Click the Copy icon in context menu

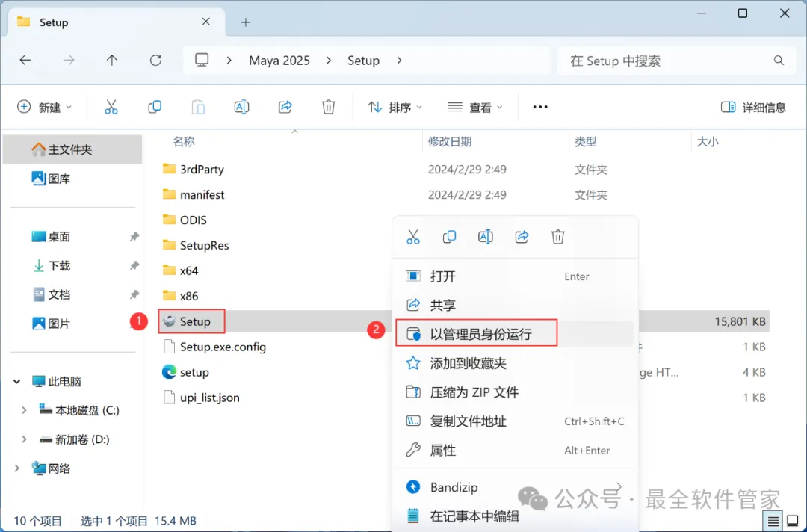449,237
